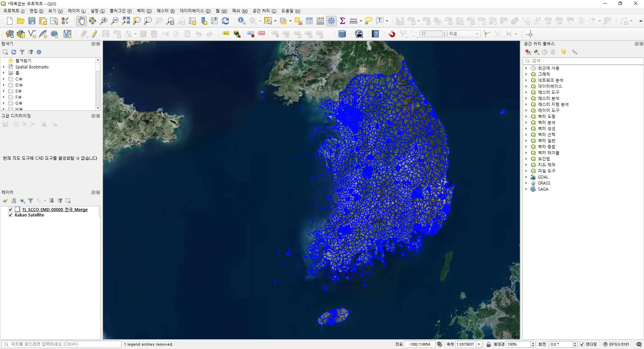644x349 pixels.
Task: Click the Identify Features tool
Action: [x=241, y=21]
